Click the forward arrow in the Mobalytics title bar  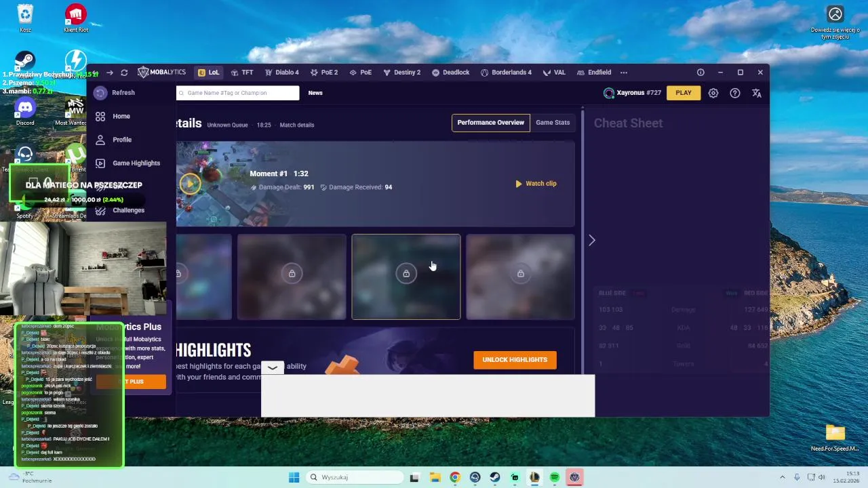[x=109, y=73]
